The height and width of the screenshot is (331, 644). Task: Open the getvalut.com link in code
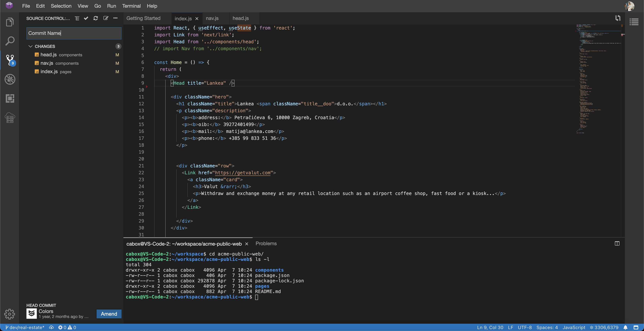[x=242, y=173]
